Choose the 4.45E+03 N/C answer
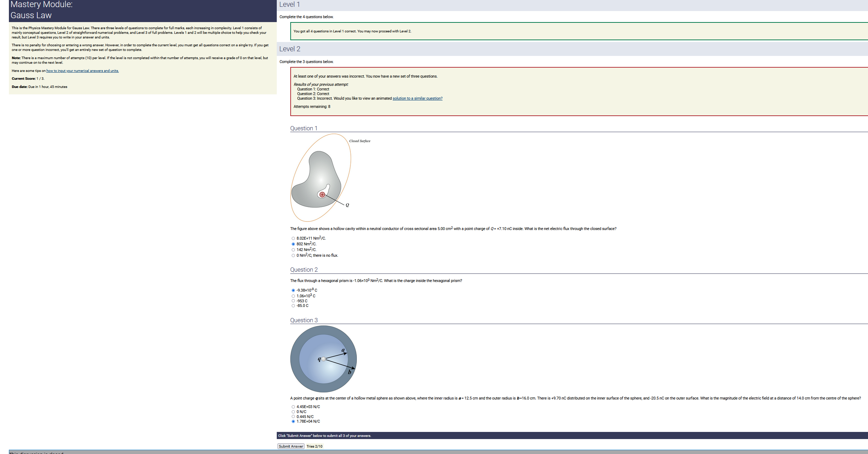868x454 pixels. pyautogui.click(x=293, y=407)
